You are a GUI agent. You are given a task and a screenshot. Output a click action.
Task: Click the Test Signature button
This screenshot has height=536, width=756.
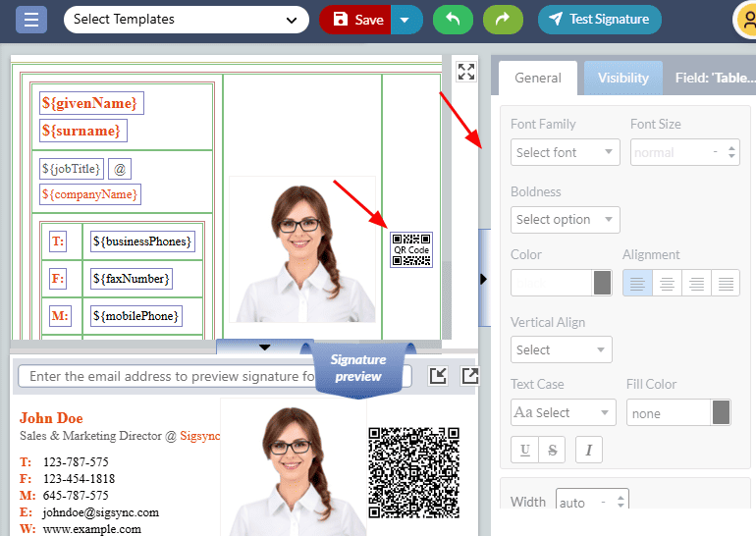(600, 20)
